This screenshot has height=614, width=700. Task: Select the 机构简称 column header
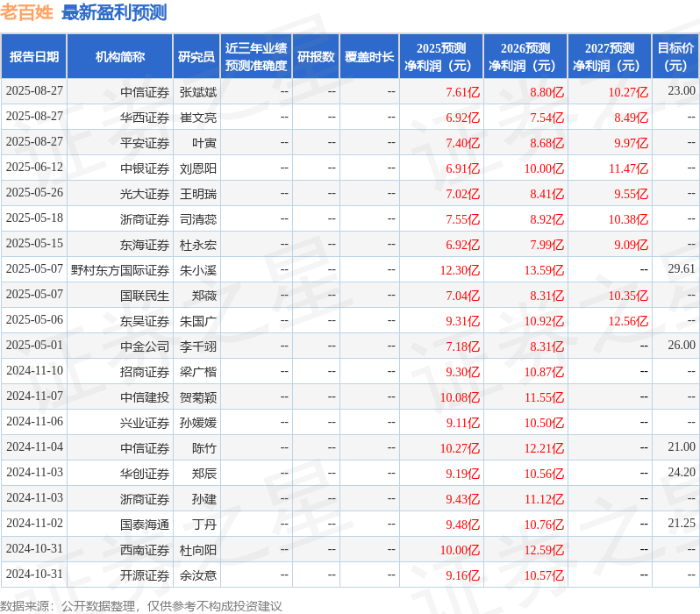tap(119, 57)
